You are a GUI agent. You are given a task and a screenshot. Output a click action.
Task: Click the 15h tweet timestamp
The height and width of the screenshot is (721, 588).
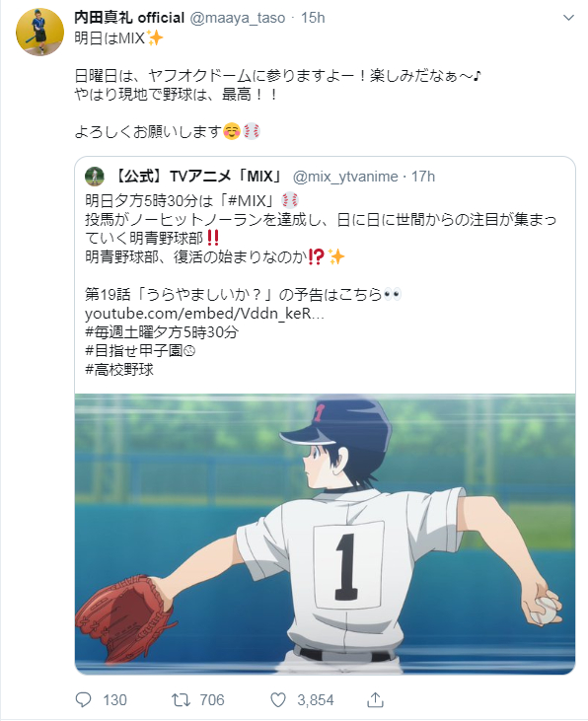point(313,18)
